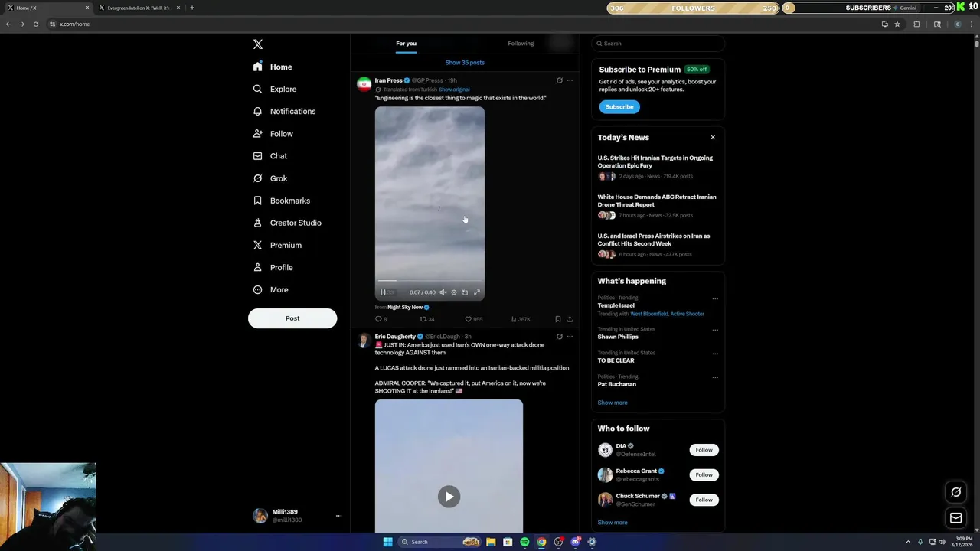The height and width of the screenshot is (551, 980).
Task: Follow the DIA account
Action: point(704,450)
